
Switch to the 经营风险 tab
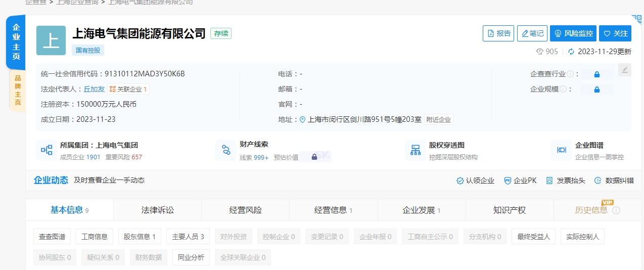(x=245, y=210)
